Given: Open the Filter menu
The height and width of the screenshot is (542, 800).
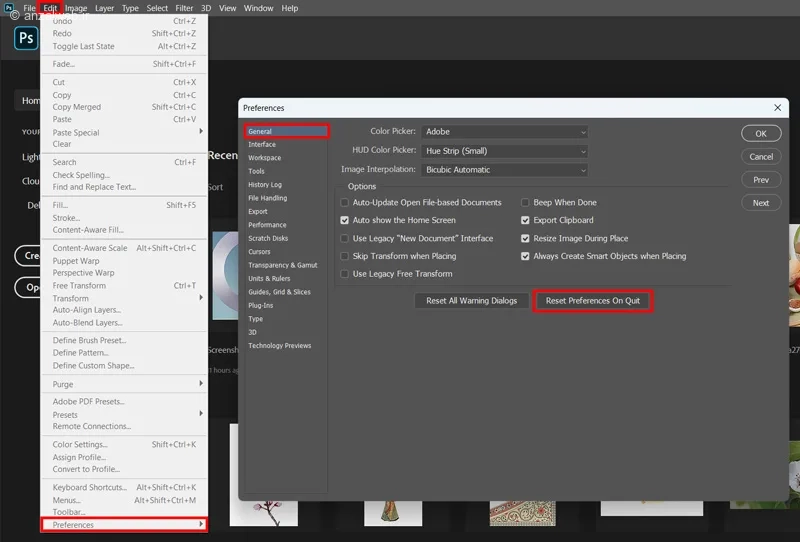Looking at the screenshot, I should [184, 8].
